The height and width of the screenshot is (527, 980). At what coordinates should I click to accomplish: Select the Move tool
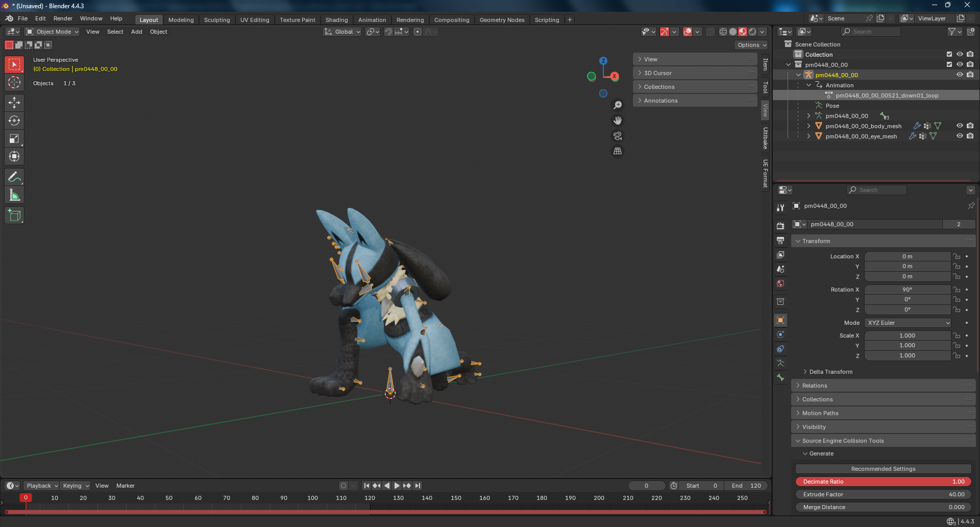pyautogui.click(x=14, y=103)
